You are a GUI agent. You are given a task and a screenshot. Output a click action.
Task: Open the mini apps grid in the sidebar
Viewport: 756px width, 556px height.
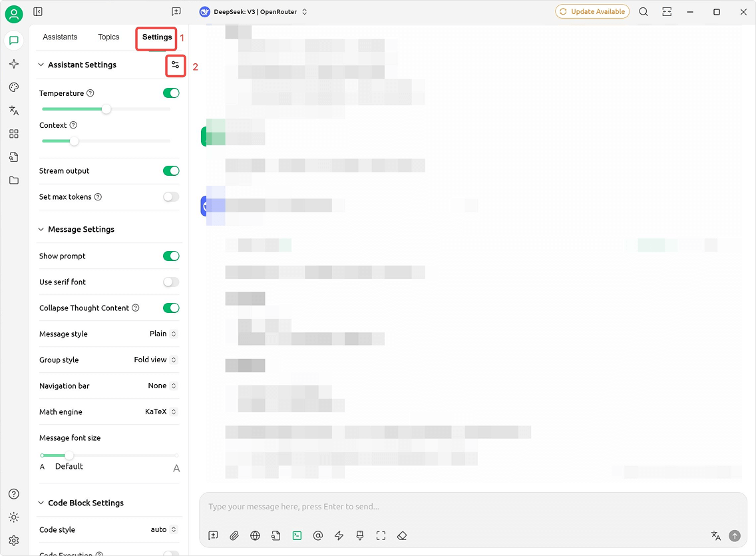[14, 134]
